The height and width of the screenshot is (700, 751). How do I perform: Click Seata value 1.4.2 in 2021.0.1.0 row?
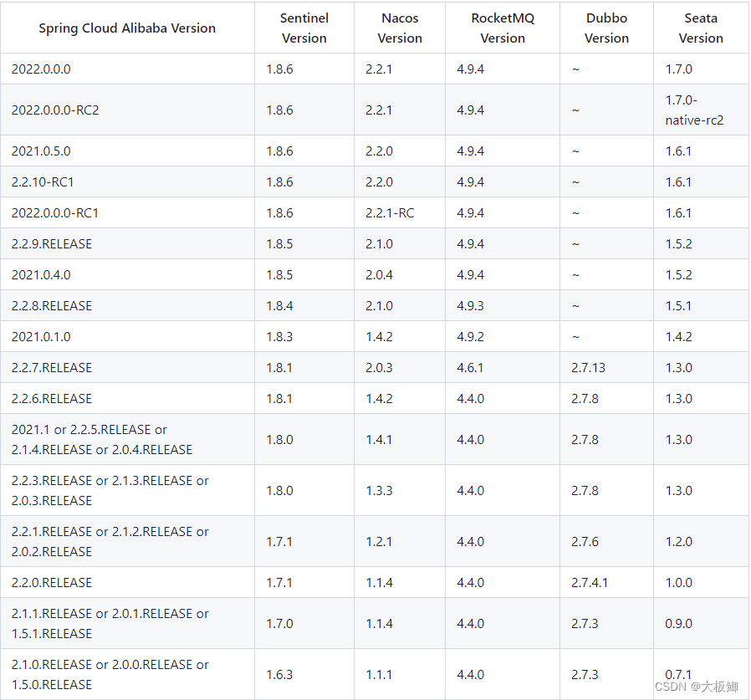pos(679,337)
